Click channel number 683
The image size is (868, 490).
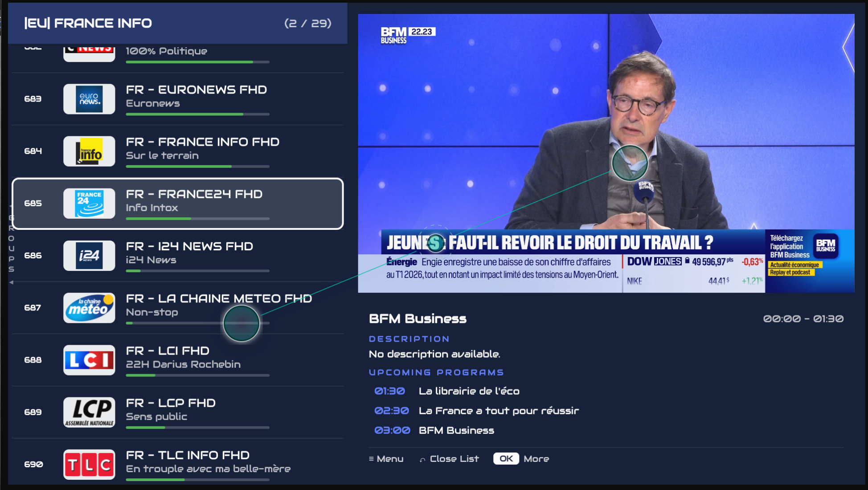pos(33,99)
